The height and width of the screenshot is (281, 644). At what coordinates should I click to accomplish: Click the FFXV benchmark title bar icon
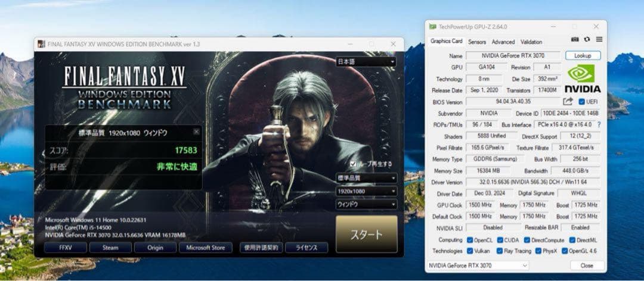point(42,44)
